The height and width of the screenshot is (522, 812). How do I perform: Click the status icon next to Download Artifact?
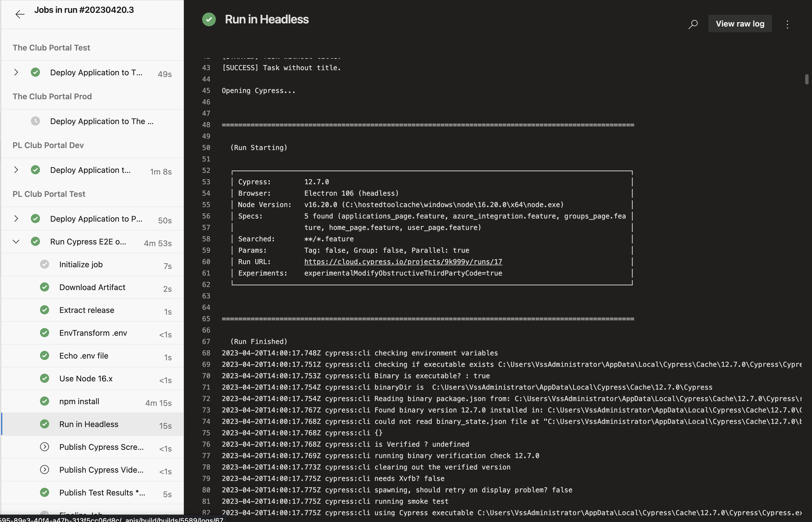(45, 287)
